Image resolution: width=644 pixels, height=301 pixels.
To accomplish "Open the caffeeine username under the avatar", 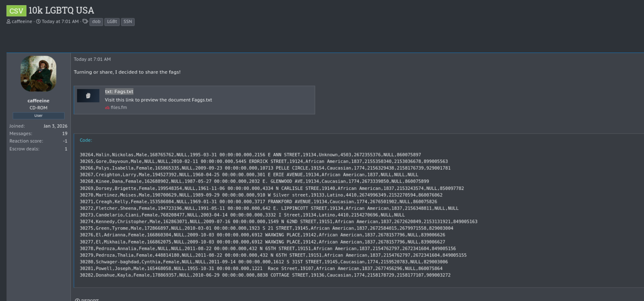I will 38,101.
